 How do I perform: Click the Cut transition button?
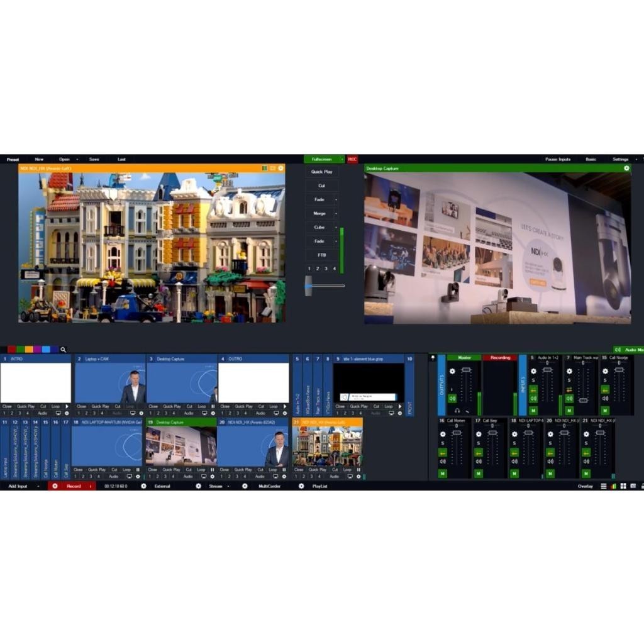[321, 186]
